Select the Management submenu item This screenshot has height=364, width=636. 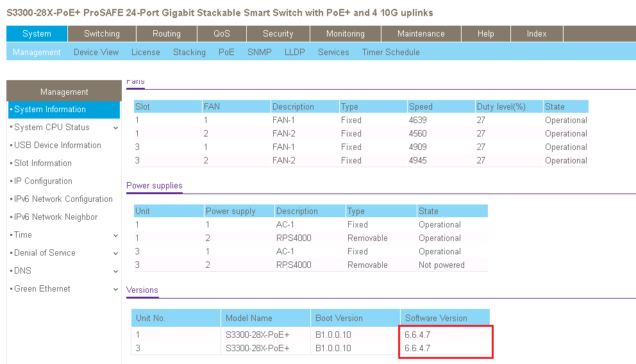tap(37, 53)
